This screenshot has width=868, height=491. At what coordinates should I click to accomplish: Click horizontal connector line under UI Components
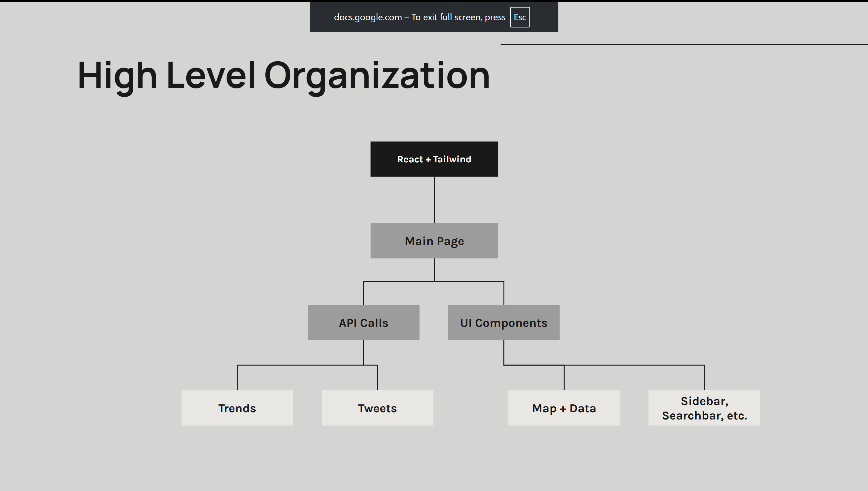click(633, 365)
